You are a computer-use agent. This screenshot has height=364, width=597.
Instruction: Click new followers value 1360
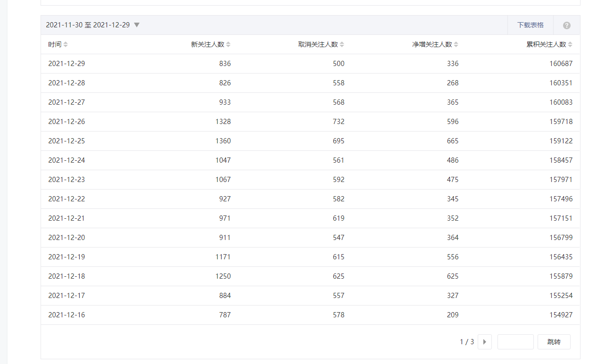coord(223,141)
